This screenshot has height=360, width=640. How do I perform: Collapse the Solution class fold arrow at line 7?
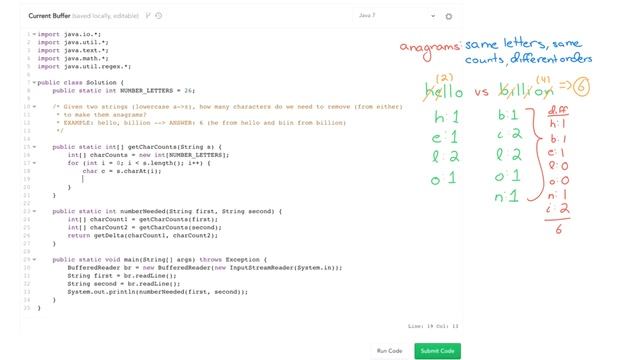34,82
